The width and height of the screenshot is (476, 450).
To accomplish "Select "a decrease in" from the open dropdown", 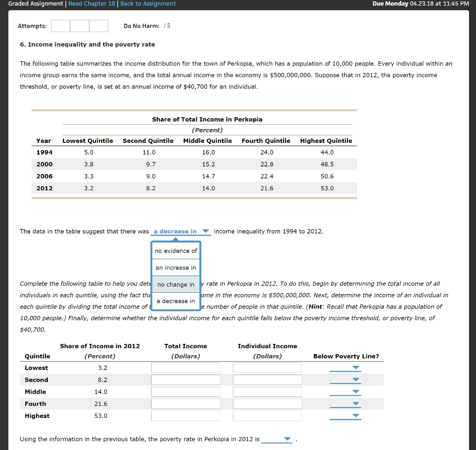I will 175,301.
